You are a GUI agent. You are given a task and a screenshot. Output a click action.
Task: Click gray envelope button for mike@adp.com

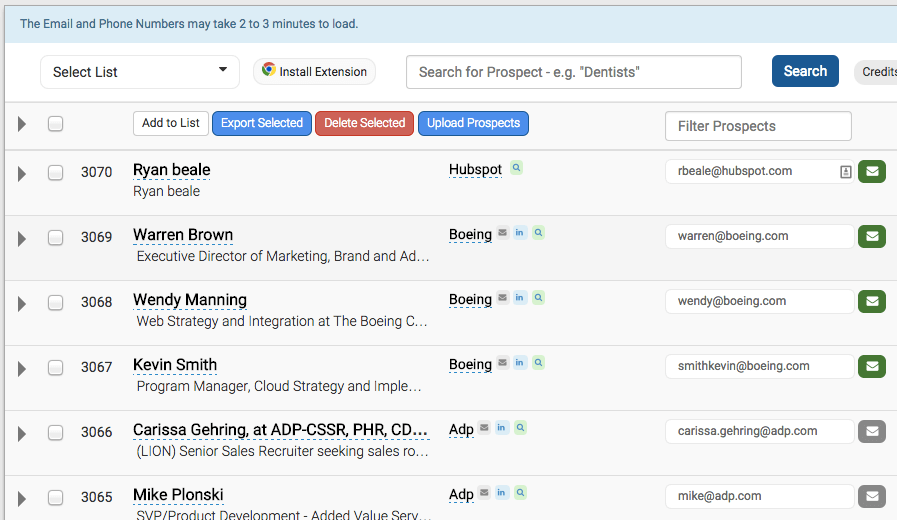872,497
